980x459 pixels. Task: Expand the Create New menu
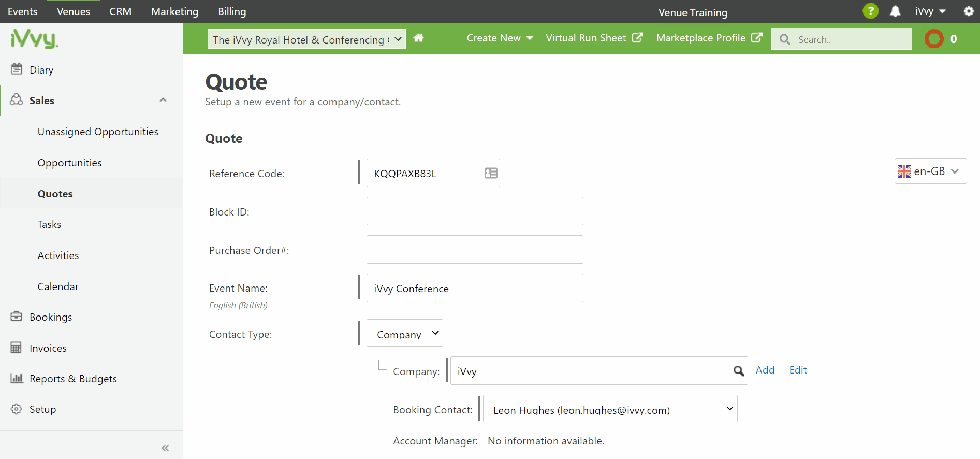click(x=500, y=38)
